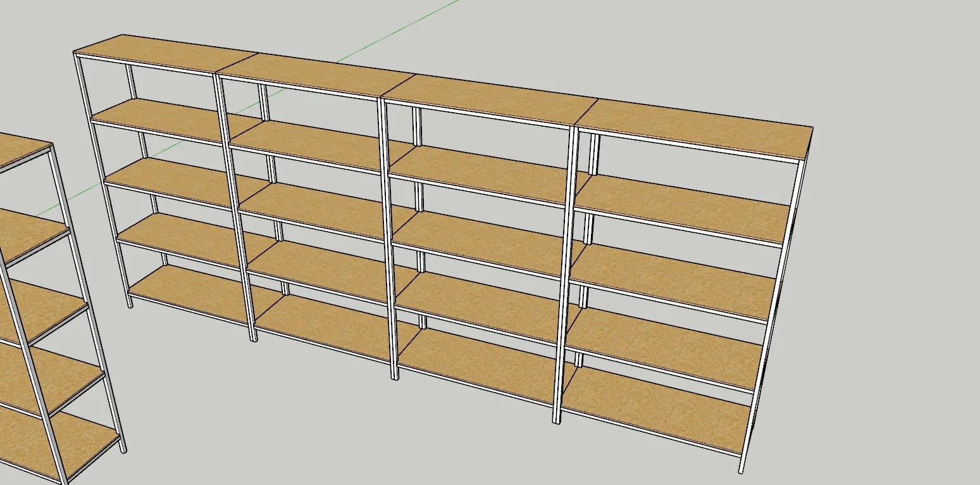Select top board of second unit from left
This screenshot has width=980, height=485.
point(315,76)
